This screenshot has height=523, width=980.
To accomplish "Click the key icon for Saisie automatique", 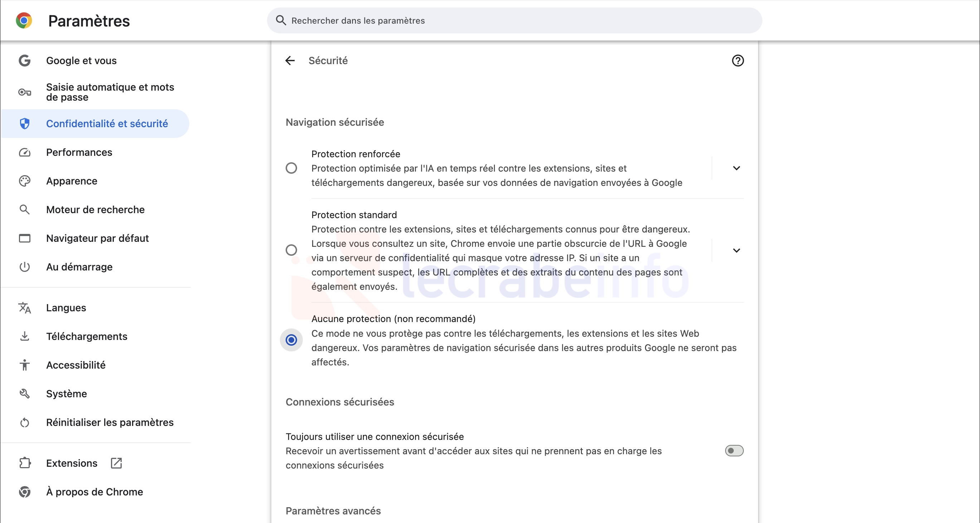I will (25, 92).
